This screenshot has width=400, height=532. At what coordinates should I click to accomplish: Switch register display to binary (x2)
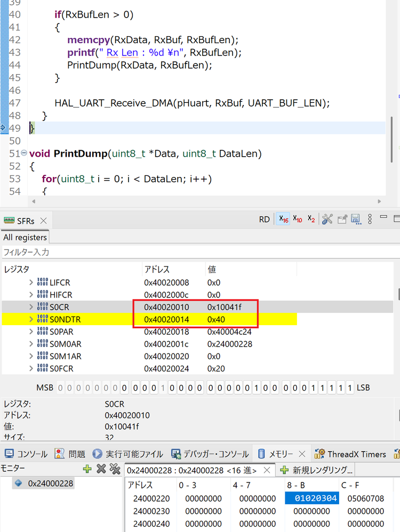click(311, 219)
